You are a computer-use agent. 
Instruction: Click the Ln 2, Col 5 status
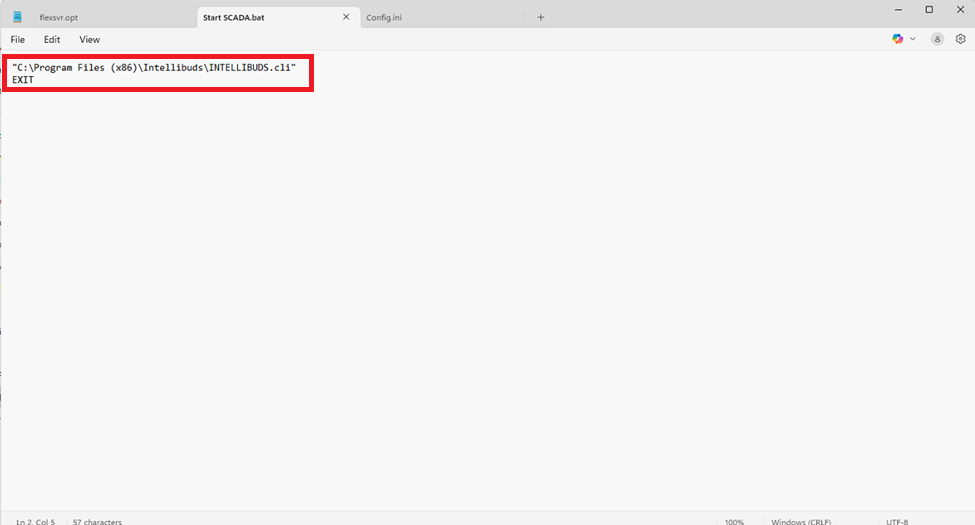point(35,521)
